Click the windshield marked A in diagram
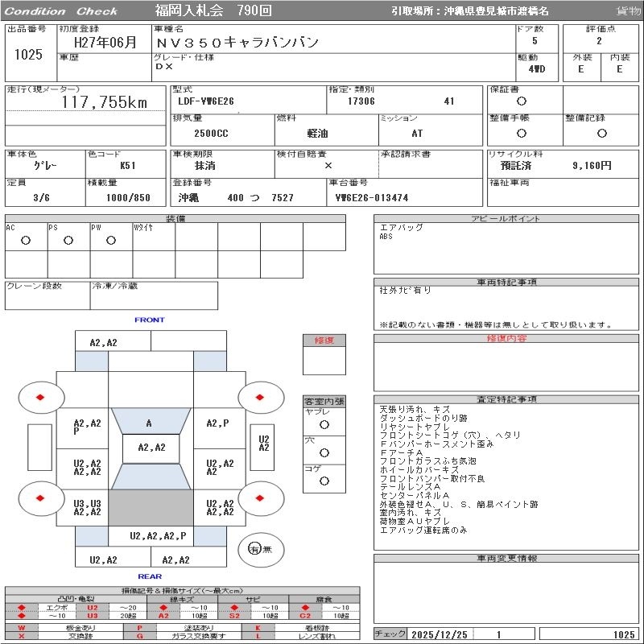The height and width of the screenshot is (644, 644). point(150,423)
